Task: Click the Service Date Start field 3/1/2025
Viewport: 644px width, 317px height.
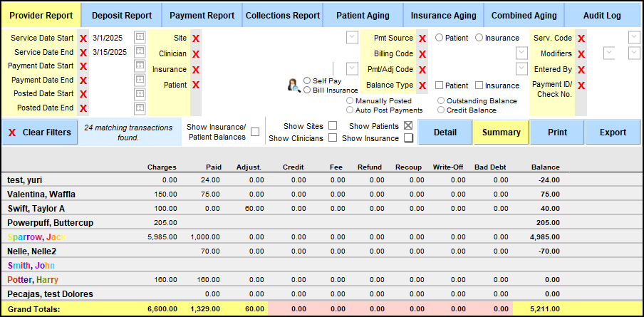Action: [111, 38]
